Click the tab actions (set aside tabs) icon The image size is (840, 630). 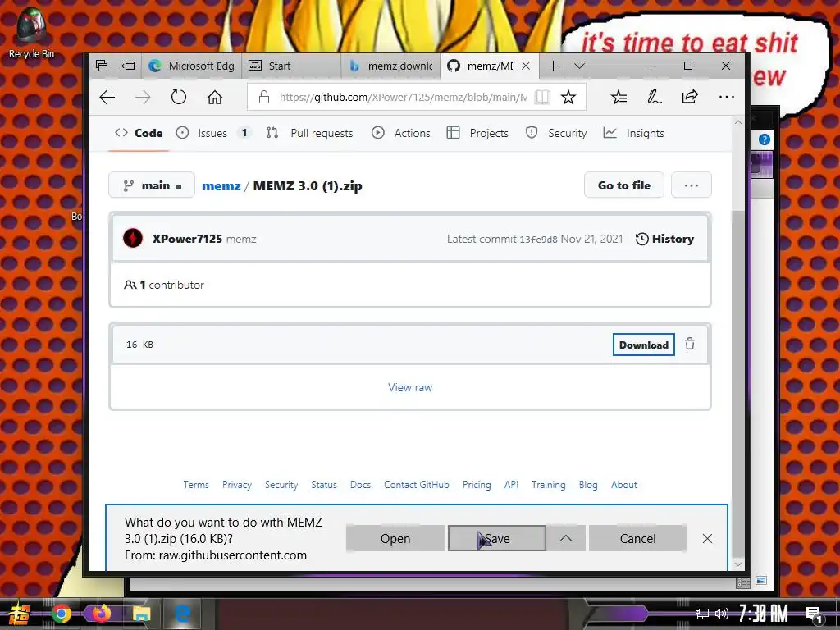coord(102,66)
